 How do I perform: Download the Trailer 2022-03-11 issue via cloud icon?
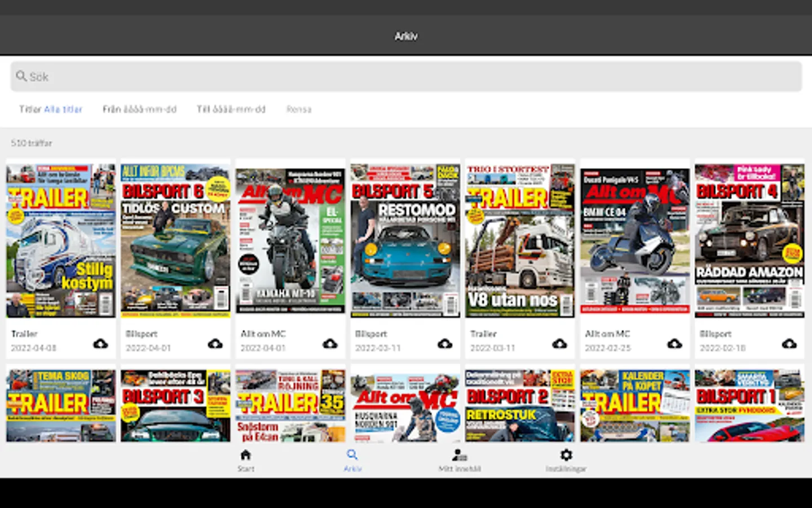click(x=559, y=344)
